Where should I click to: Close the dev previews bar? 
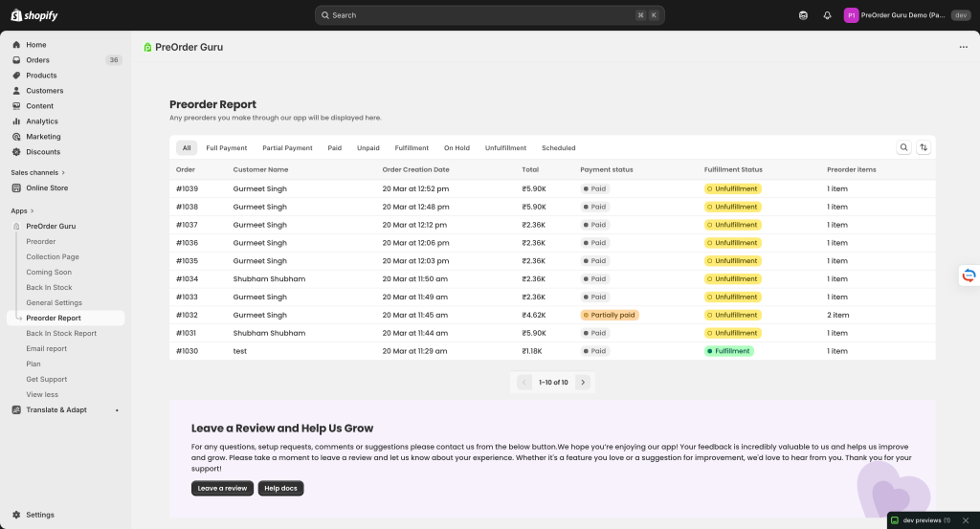point(966,520)
